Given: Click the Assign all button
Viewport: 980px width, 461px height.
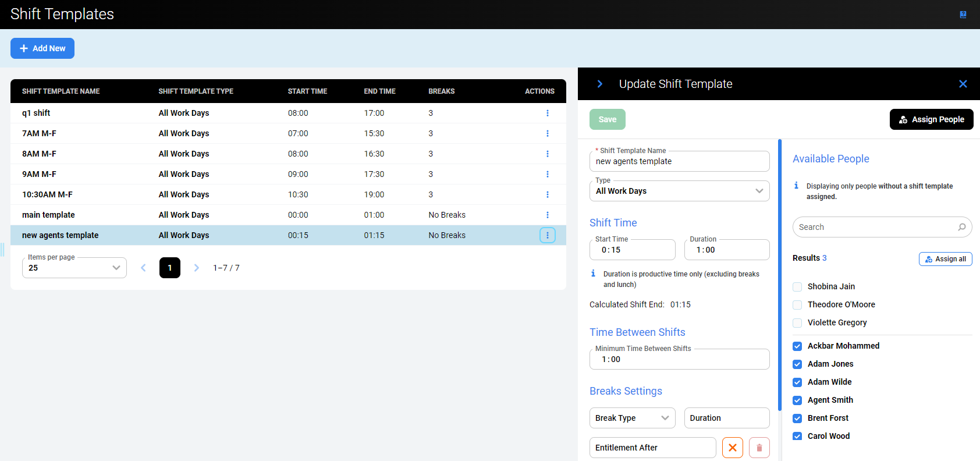Looking at the screenshot, I should (x=945, y=259).
